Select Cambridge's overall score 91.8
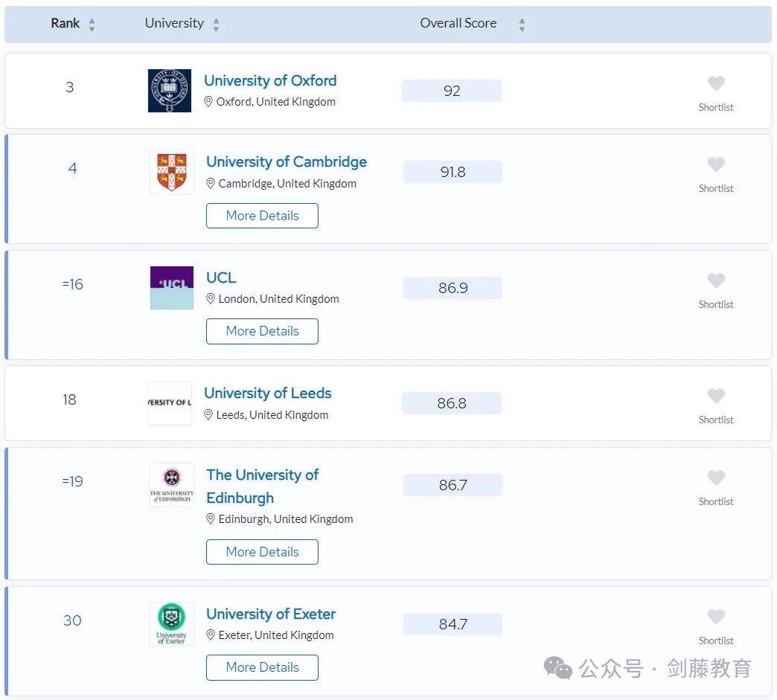 [x=453, y=172]
